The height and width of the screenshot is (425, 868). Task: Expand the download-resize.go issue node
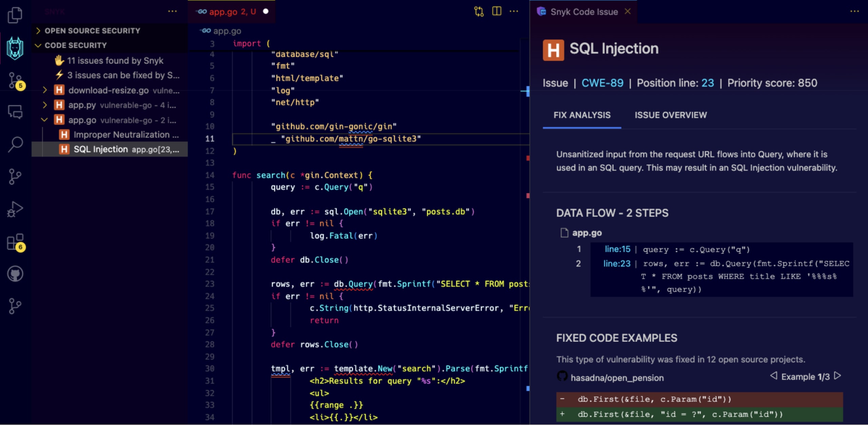tap(44, 90)
